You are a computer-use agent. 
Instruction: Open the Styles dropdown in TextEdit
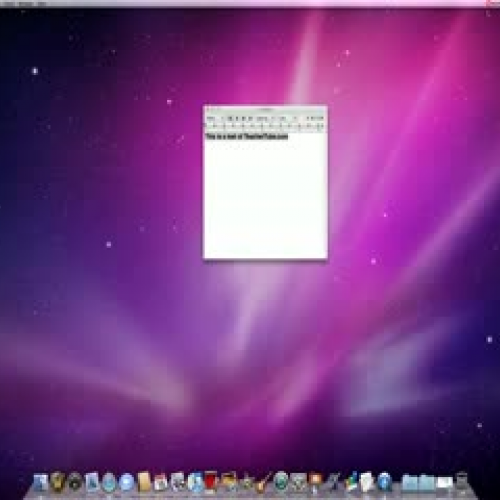click(x=215, y=119)
